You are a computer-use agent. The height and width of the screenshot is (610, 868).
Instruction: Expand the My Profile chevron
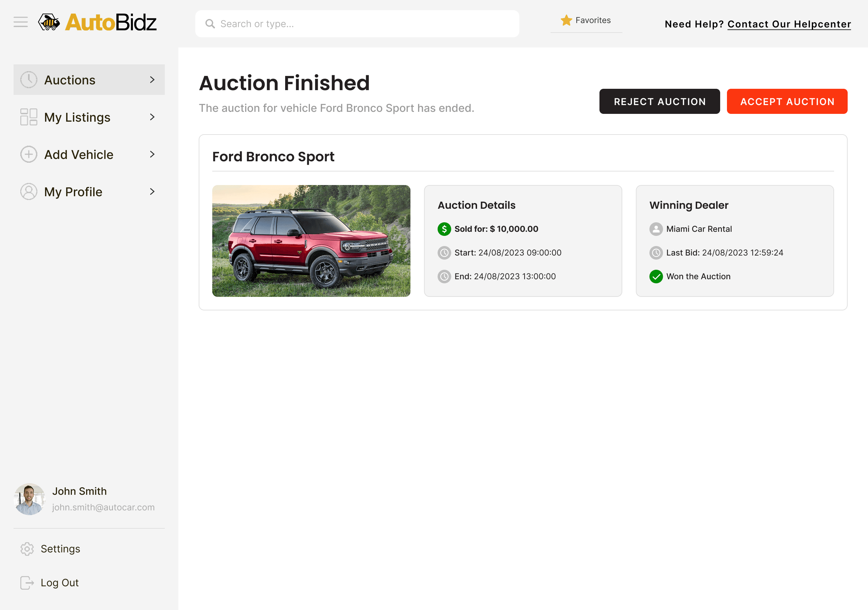[x=152, y=192]
